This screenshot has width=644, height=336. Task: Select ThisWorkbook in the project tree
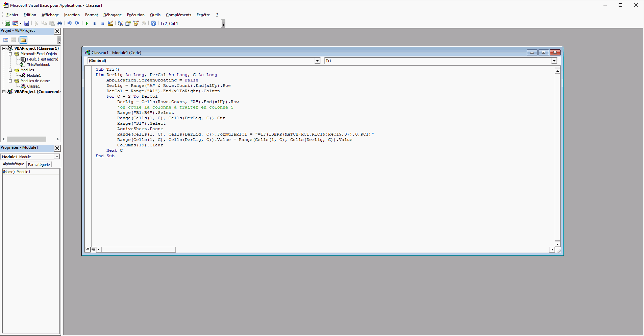point(38,65)
